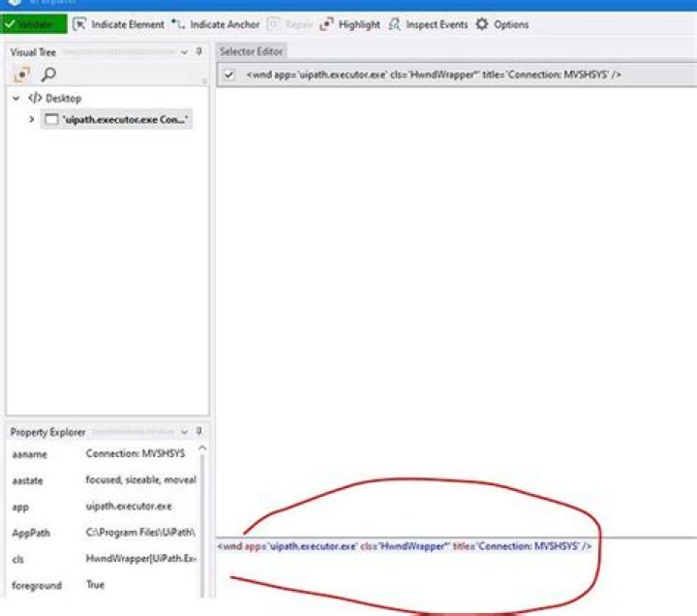The width and height of the screenshot is (697, 616).
Task: Switch to Selector Editor tab
Action: tap(251, 51)
